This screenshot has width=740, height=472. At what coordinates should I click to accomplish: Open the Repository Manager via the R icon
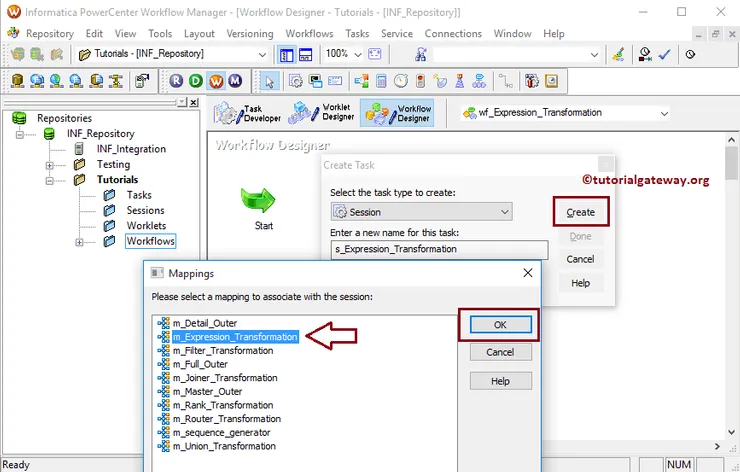click(x=177, y=81)
